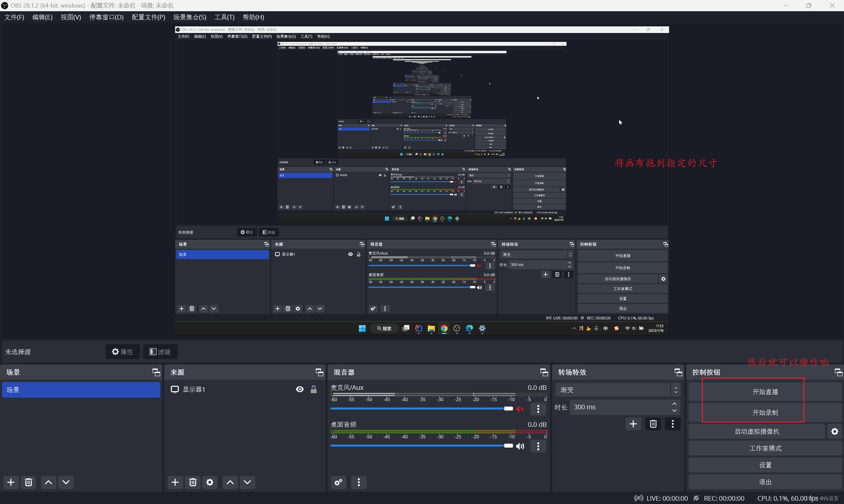Open the 渐变 transition dropdown
The image size is (844, 504).
point(617,390)
